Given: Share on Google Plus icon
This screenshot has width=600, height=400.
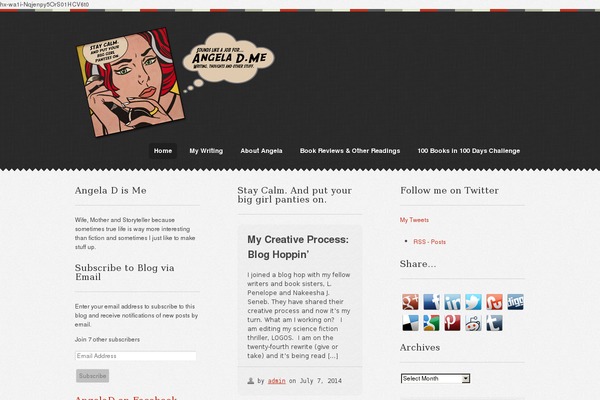Looking at the screenshot, I should click(x=410, y=302).
